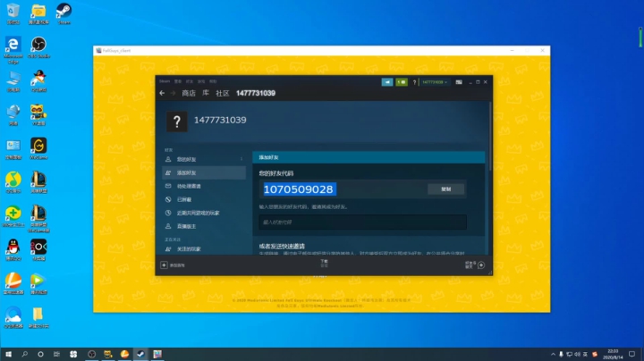Open Task View on the taskbar
The image size is (644, 361).
point(56,354)
